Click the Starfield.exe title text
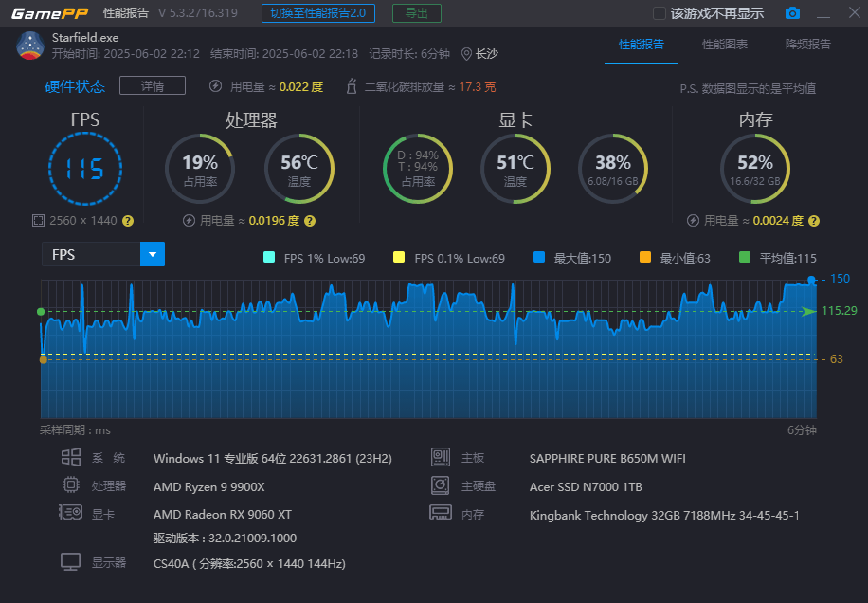868x603 pixels. tap(85, 38)
